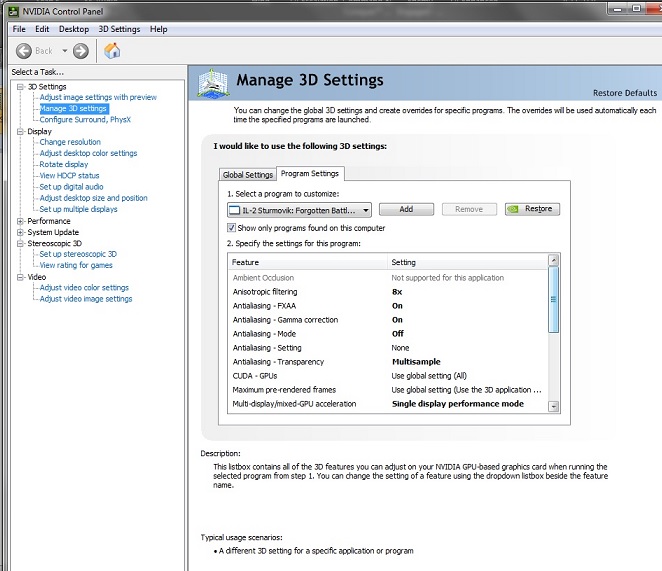This screenshot has height=571, width=662.
Task: Select Manage 3D settings in task tree
Action: click(x=73, y=109)
